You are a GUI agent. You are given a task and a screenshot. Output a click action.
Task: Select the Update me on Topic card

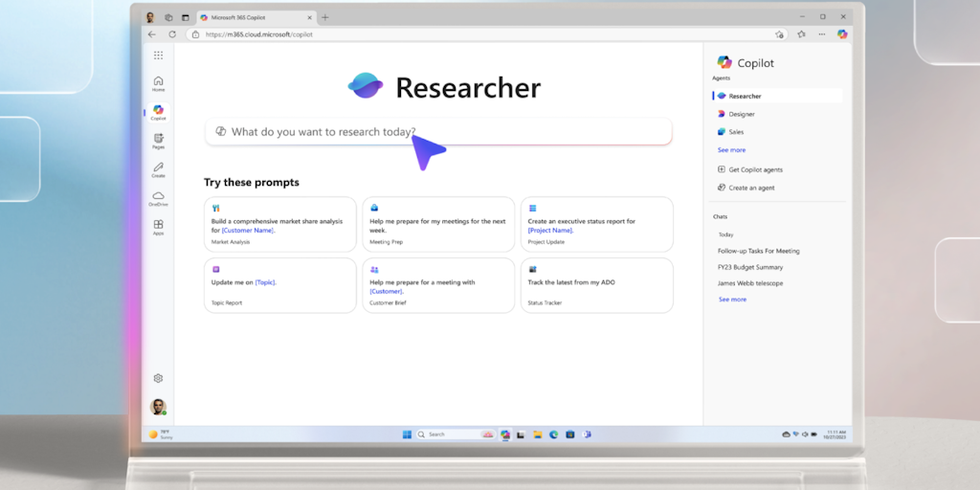point(280,285)
